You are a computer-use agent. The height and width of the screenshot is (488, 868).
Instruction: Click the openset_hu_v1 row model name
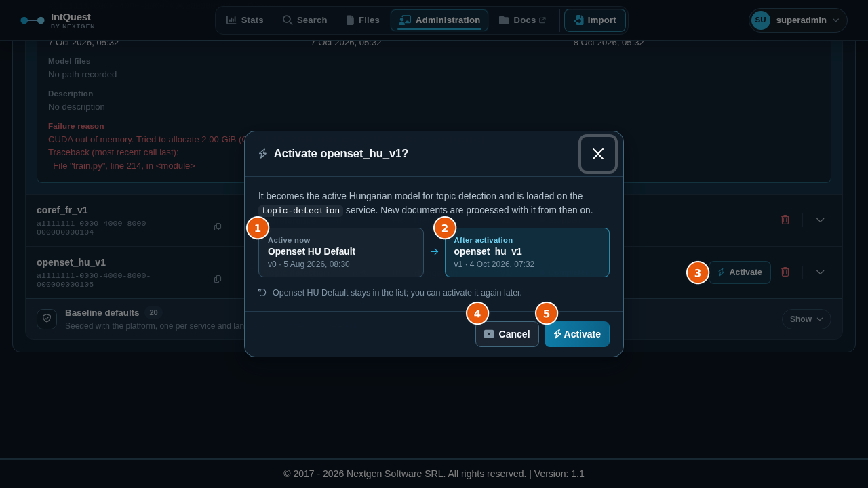click(71, 262)
